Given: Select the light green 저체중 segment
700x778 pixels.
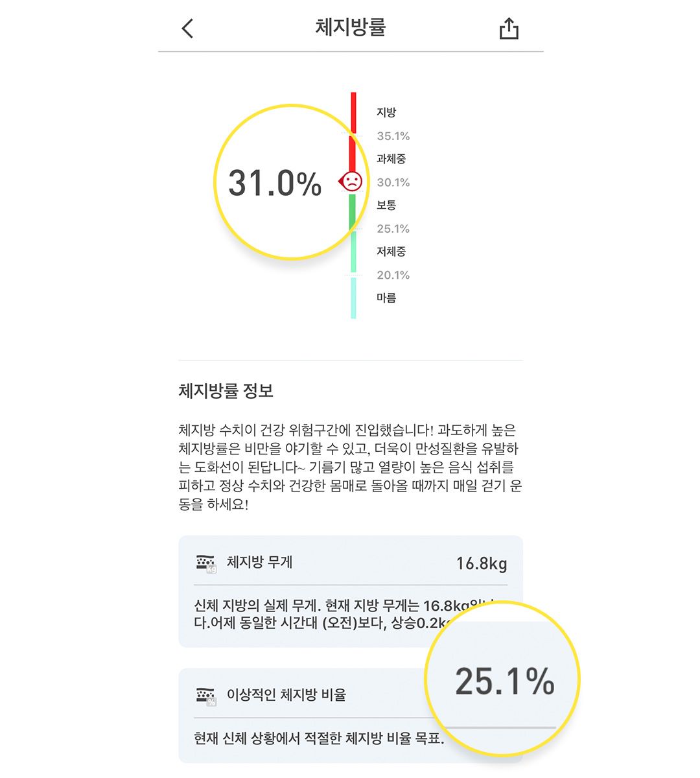Looking at the screenshot, I should pyautogui.click(x=353, y=252).
